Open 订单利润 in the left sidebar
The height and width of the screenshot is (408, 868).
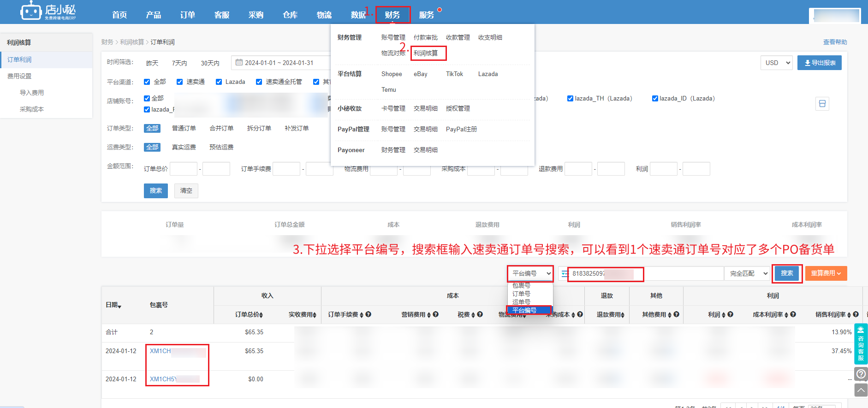tap(46, 59)
